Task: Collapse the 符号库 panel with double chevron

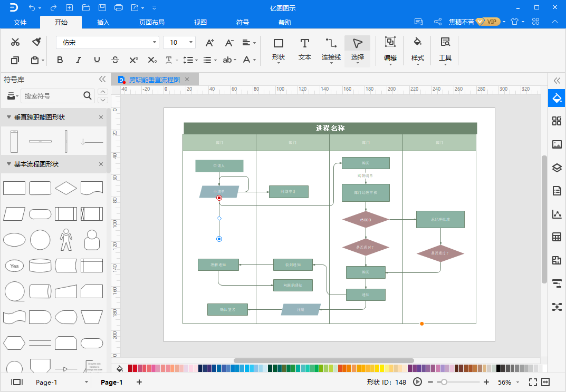Action: (x=102, y=79)
